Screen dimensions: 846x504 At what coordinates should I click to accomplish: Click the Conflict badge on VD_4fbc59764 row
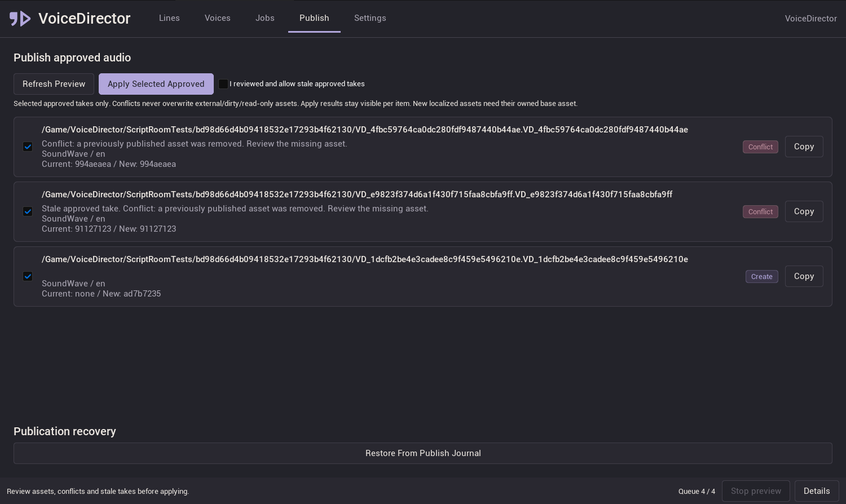point(760,147)
